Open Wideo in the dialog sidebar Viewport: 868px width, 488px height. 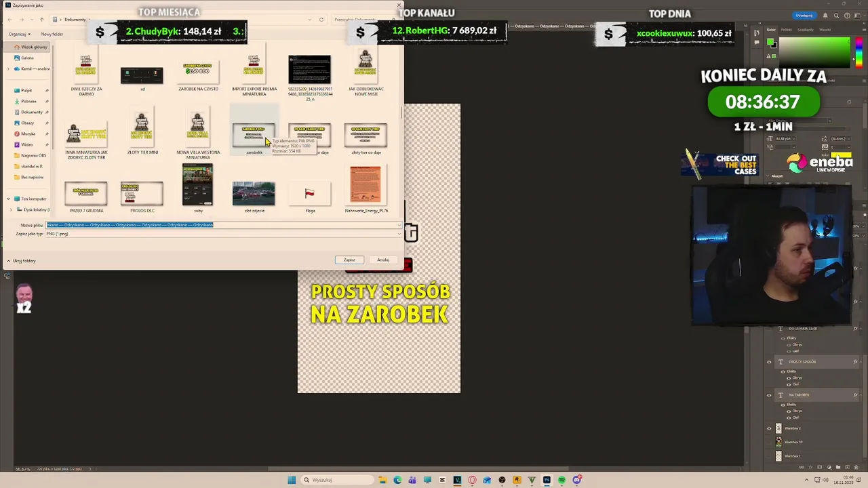27,144
